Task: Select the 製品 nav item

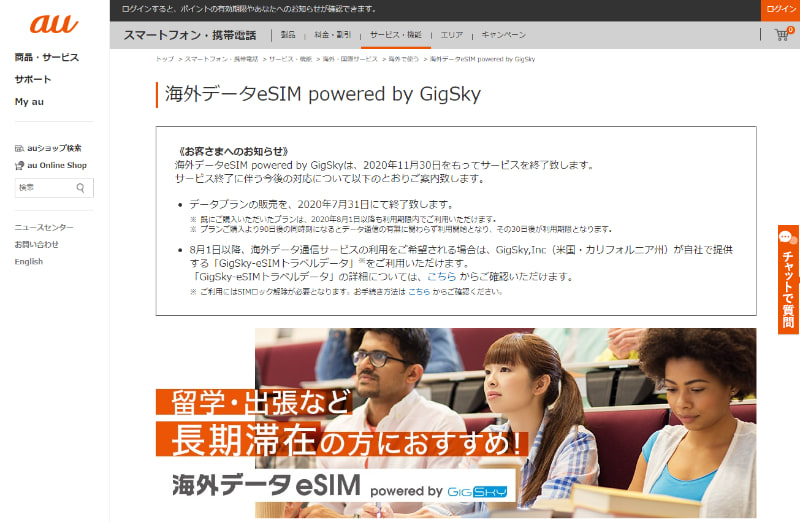Action: pyautogui.click(x=288, y=35)
